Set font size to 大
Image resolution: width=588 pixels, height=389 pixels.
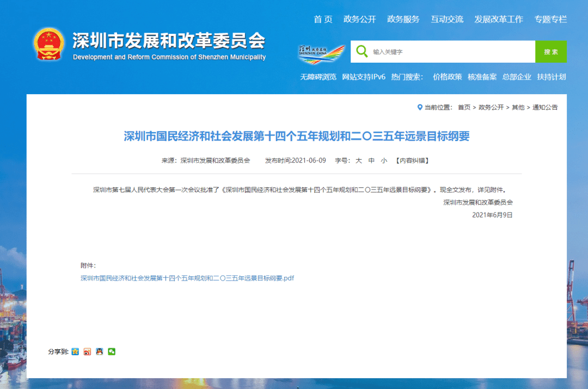point(359,161)
